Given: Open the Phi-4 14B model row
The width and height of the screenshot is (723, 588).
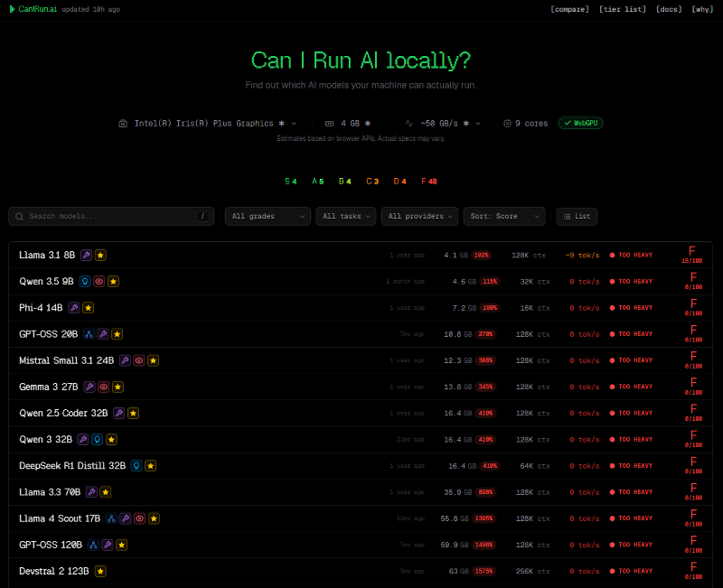Looking at the screenshot, I should [x=361, y=308].
